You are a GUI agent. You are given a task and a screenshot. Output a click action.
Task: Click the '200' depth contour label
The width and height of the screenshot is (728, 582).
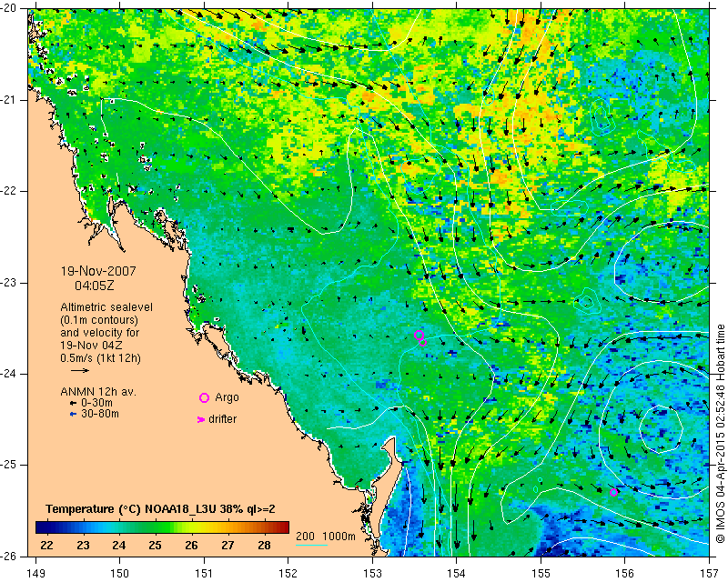(305, 536)
